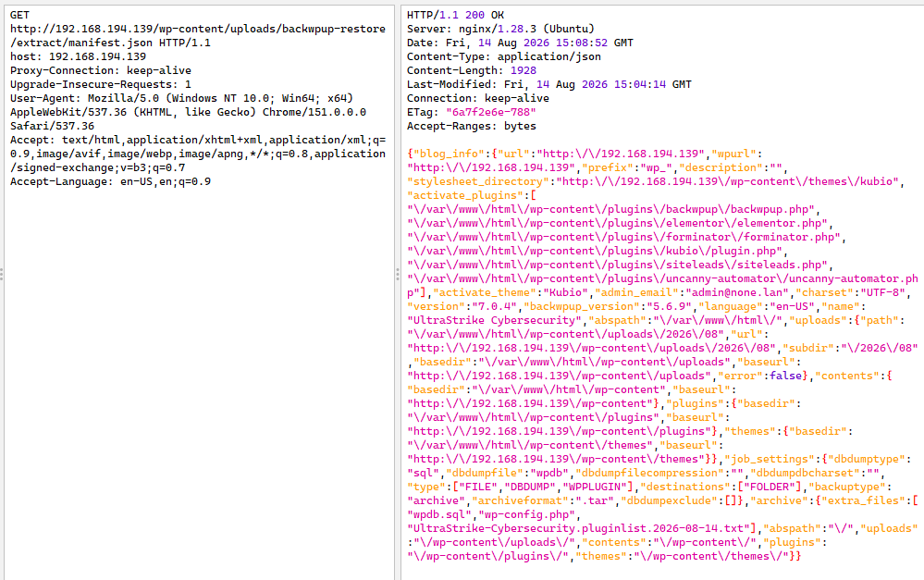Select the ETag value "6a7f2e6e-788"
924x580 pixels.
tap(491, 112)
